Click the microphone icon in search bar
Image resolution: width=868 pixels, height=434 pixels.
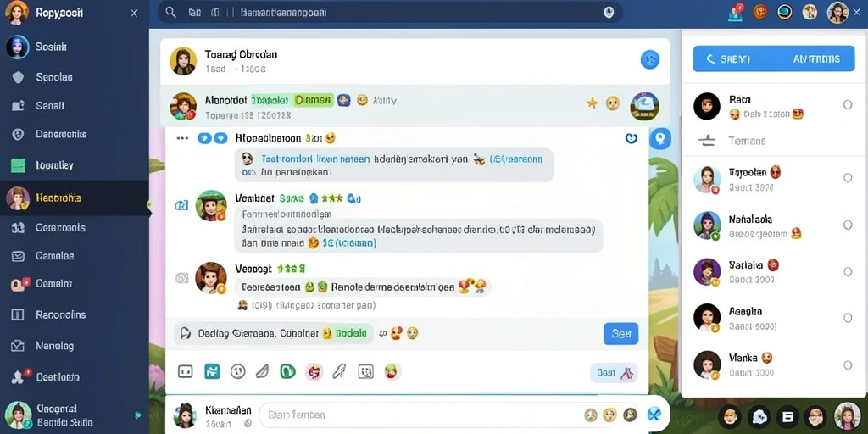coord(609,13)
